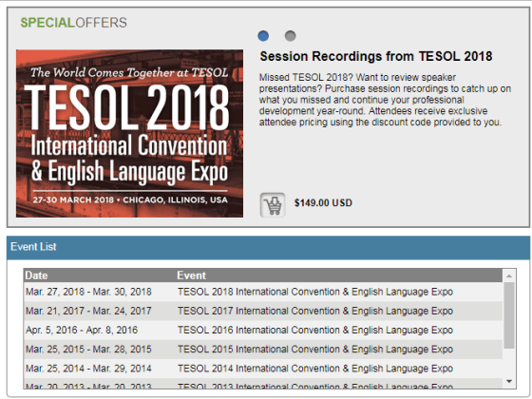This screenshot has width=532, height=399.
Task: Select date Mar. 27, 2018 - Mar. 30, 2018
Action: tap(88, 292)
